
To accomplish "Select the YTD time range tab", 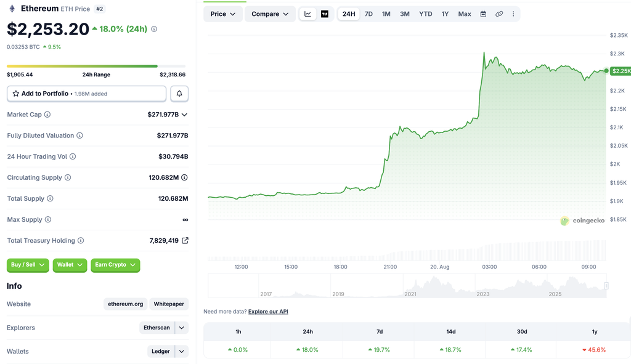I will (426, 14).
